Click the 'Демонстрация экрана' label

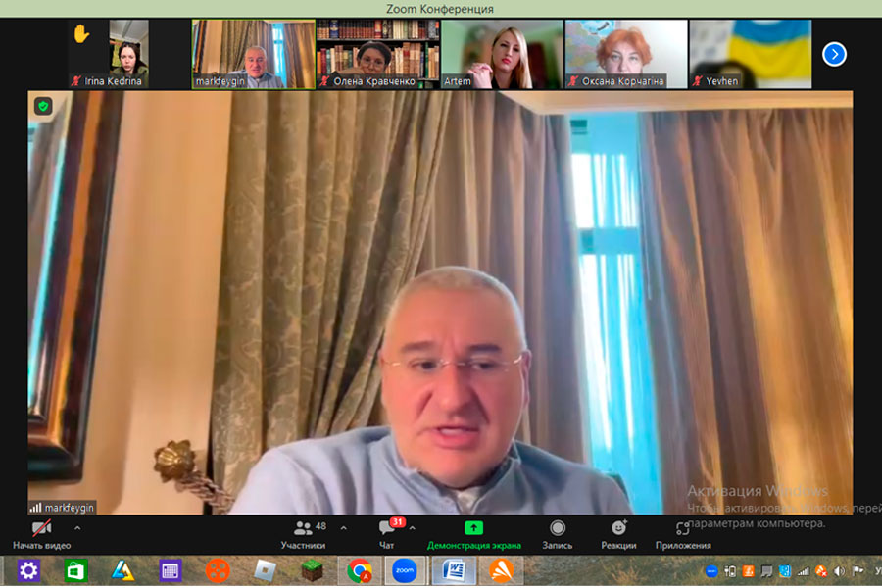tap(474, 545)
